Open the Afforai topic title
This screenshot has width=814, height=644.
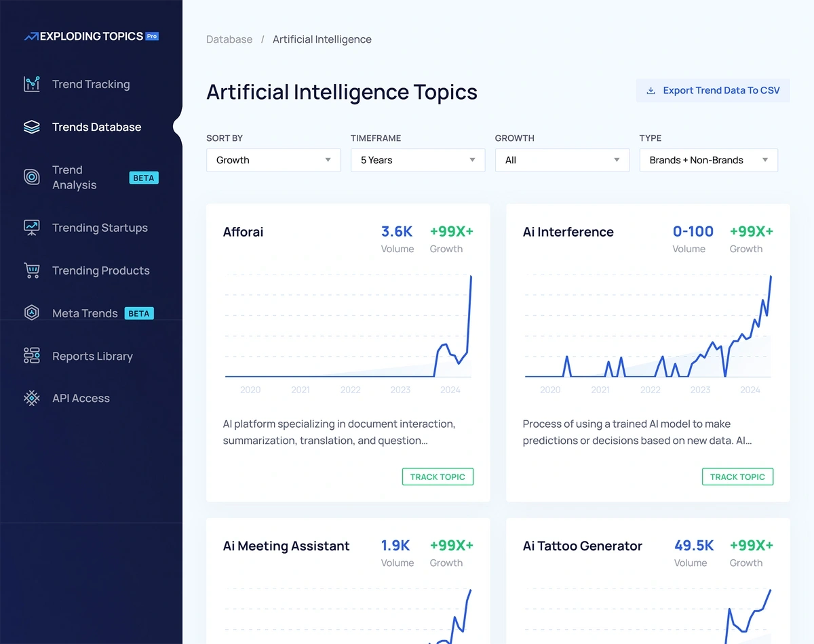[x=243, y=232]
